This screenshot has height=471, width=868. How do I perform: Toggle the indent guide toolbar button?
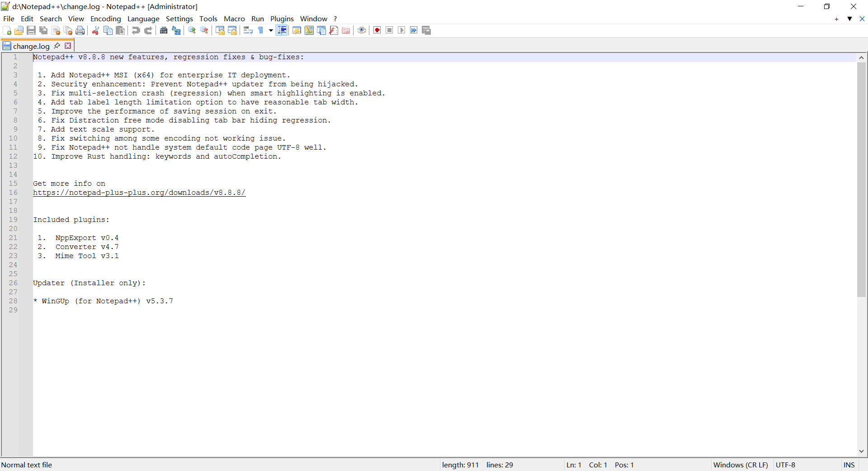(x=282, y=30)
